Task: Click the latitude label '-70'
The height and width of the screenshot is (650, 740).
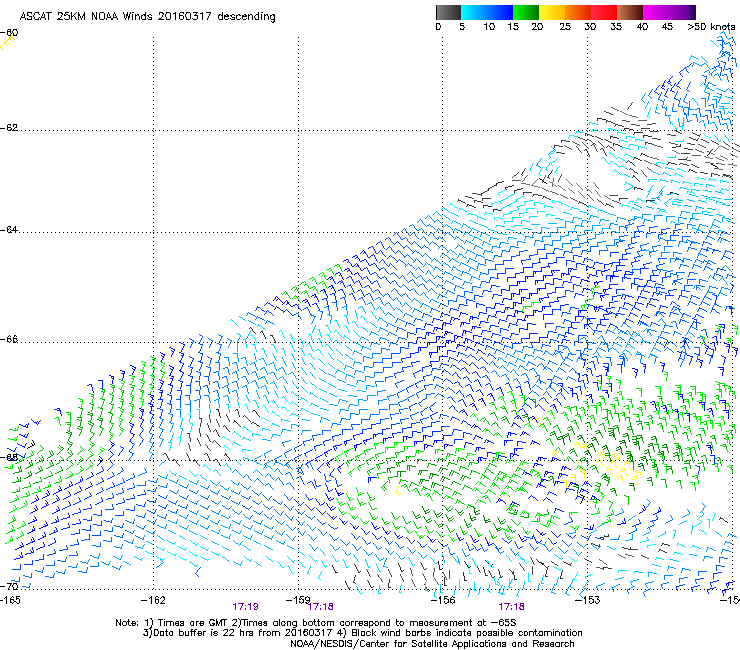Action: (9, 586)
